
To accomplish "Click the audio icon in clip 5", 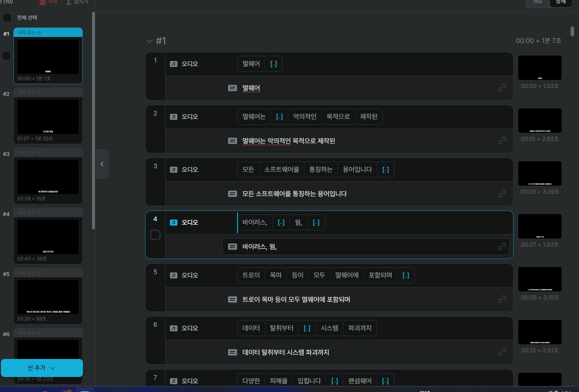I will (174, 275).
